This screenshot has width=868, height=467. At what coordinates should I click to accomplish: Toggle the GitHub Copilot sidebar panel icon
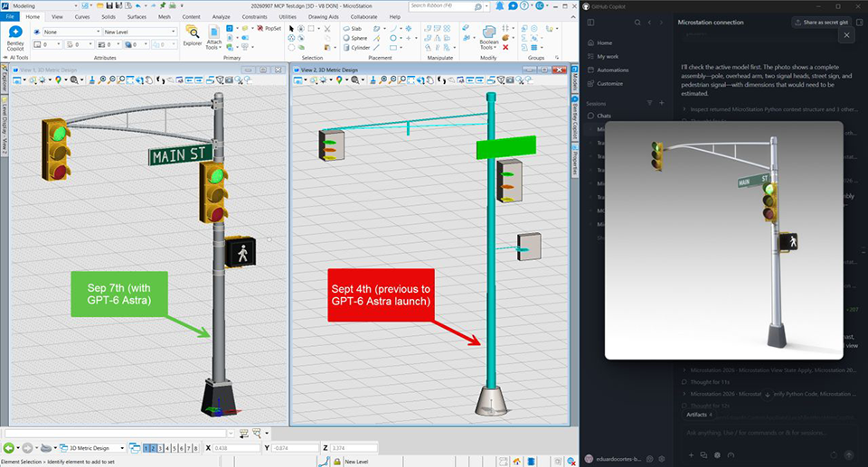click(x=590, y=23)
